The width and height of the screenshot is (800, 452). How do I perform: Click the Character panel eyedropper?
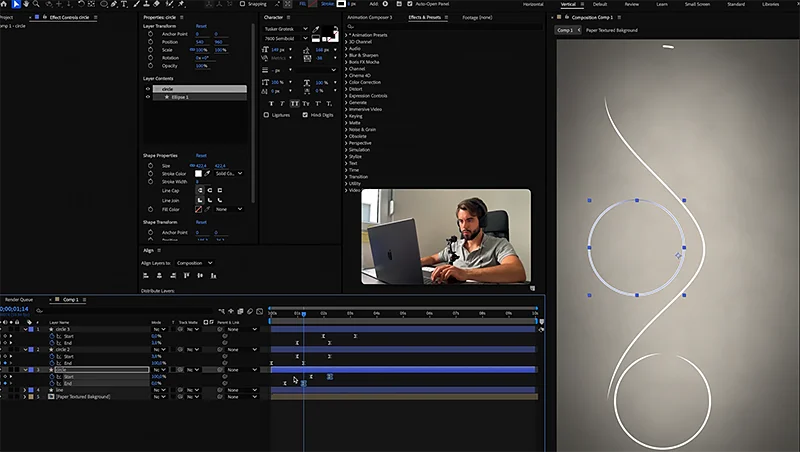tap(316, 29)
